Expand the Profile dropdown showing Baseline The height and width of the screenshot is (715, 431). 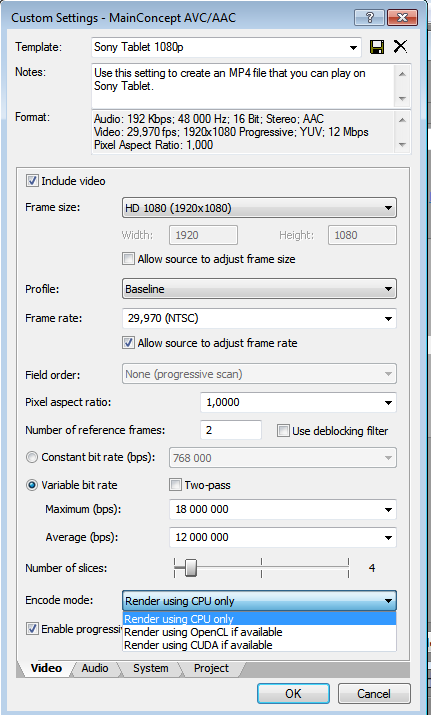click(259, 289)
